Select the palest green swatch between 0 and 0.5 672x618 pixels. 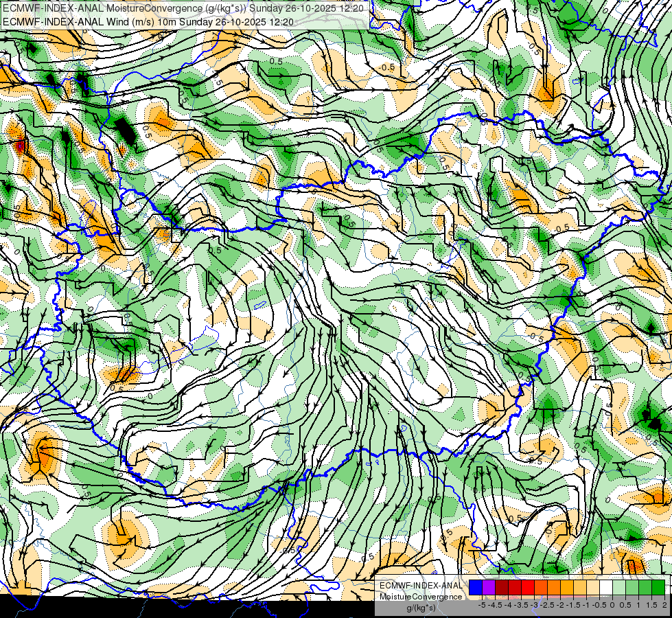click(619, 588)
